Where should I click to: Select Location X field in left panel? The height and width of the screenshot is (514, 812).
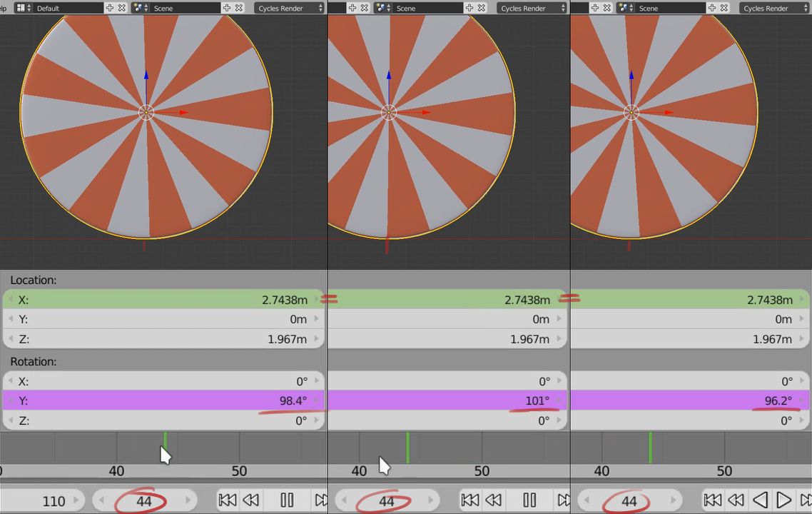163,300
